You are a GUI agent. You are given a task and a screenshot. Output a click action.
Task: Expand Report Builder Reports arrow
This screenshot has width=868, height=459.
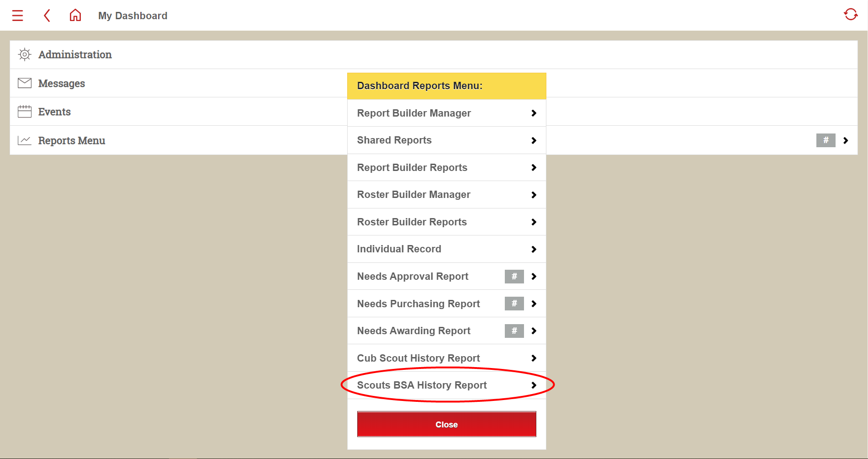tap(534, 167)
